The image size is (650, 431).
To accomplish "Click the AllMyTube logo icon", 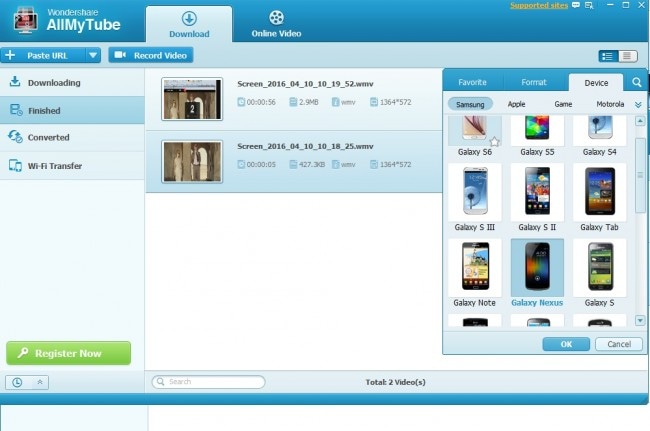I will click(25, 20).
